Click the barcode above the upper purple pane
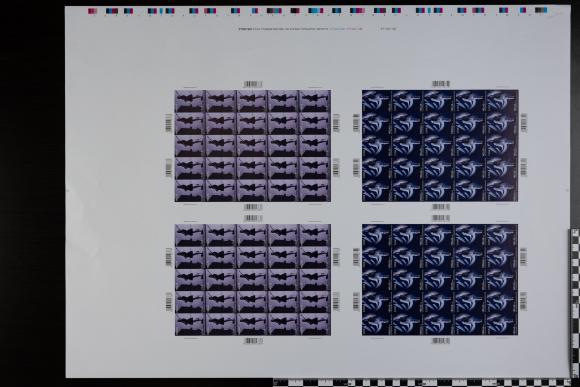The height and width of the screenshot is (387, 580). [253, 84]
